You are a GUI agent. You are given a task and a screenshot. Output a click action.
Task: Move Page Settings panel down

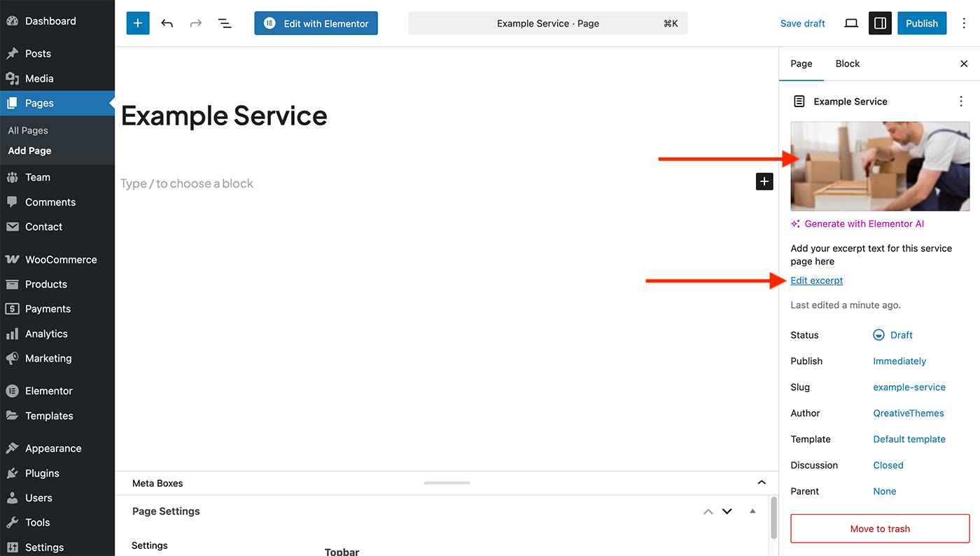coord(727,511)
